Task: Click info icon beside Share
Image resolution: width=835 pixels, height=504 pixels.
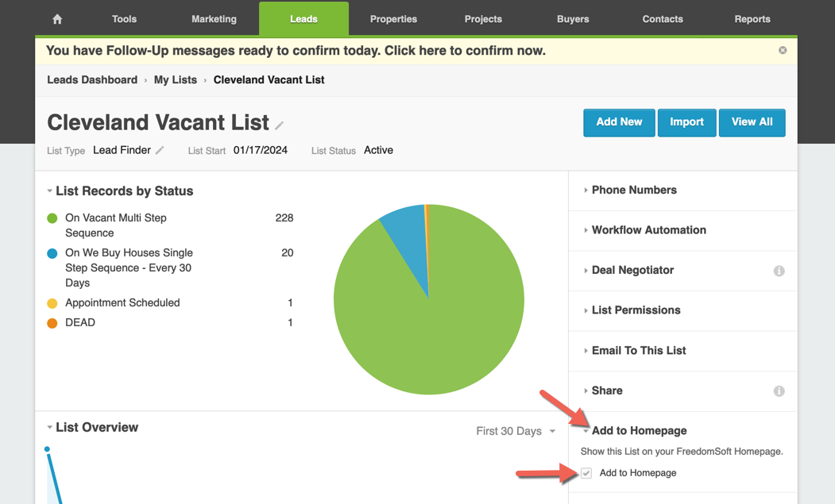Action: 779,391
